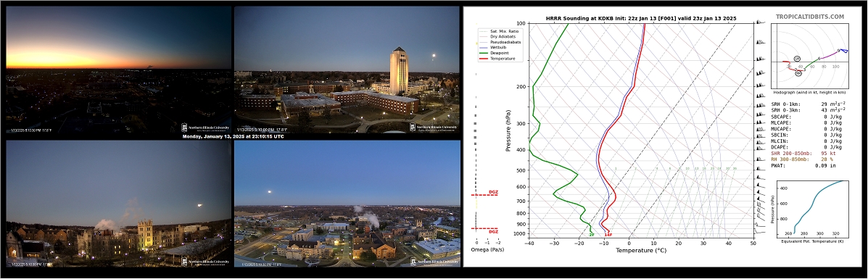868x279 pixels.
Task: Click the moon in the tower webcam
Action: click(434, 55)
